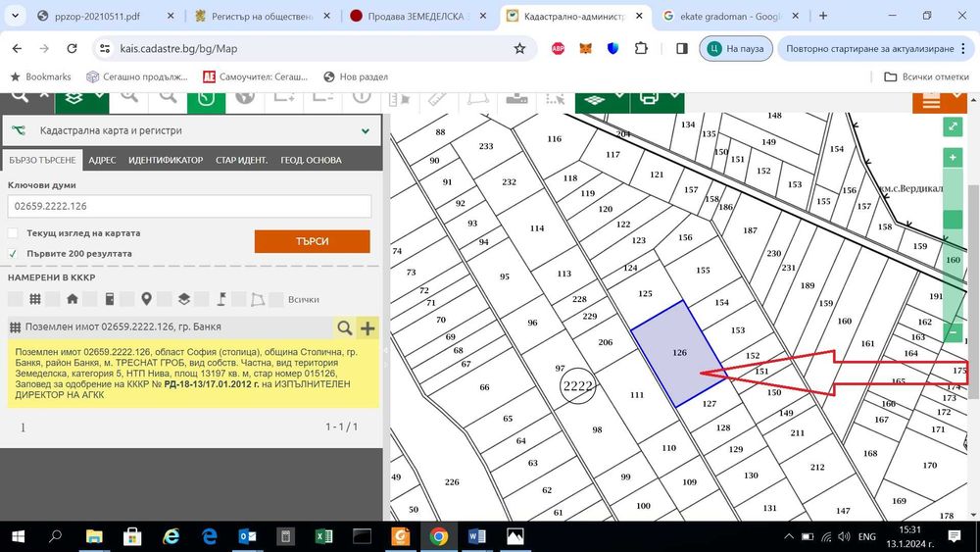
Task: Switch to the 'ИДЕНТИФИКАТОР' tab
Action: pyautogui.click(x=166, y=160)
